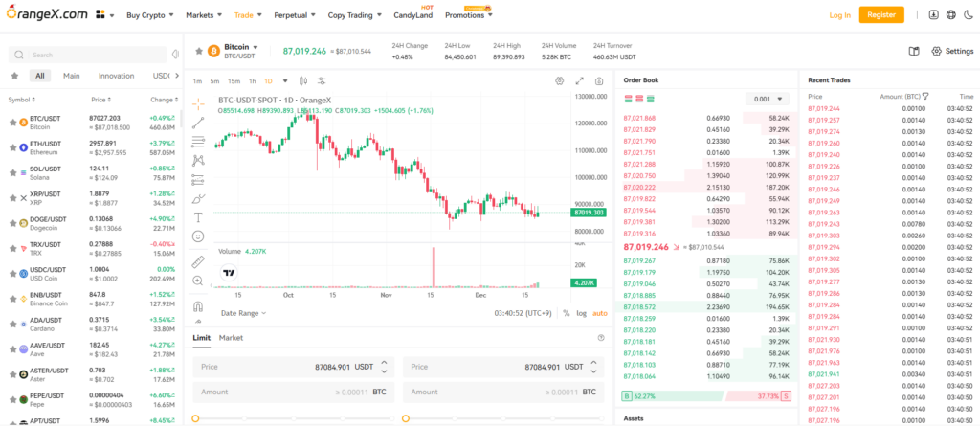The width and height of the screenshot is (980, 427).
Task: Open the chart settings gear icon
Action: (560, 81)
